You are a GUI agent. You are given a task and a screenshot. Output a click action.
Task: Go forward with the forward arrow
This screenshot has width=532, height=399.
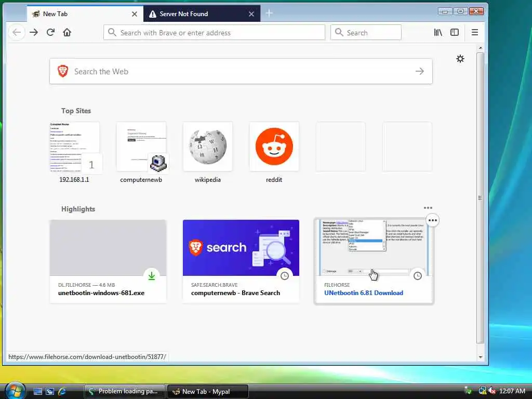coord(34,33)
